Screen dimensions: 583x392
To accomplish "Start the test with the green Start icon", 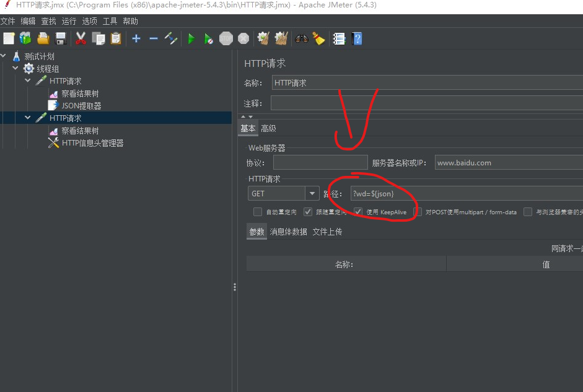I will [191, 38].
